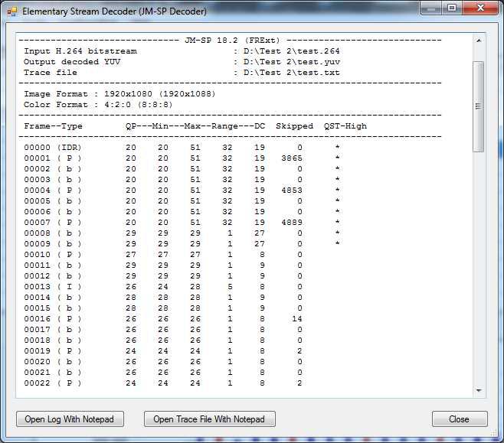The image size is (504, 443).
Task: Close the window using the red X
Action: [480, 9]
